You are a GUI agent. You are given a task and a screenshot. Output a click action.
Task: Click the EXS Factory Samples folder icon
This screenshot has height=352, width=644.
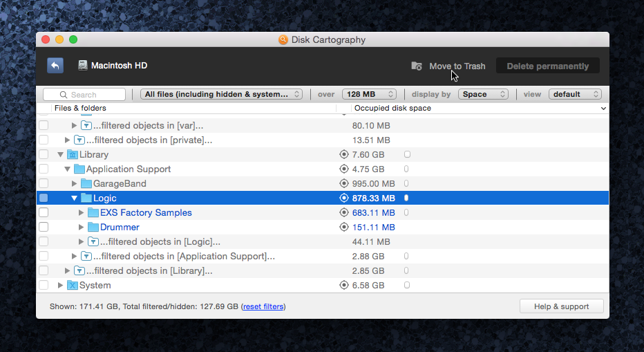click(93, 212)
